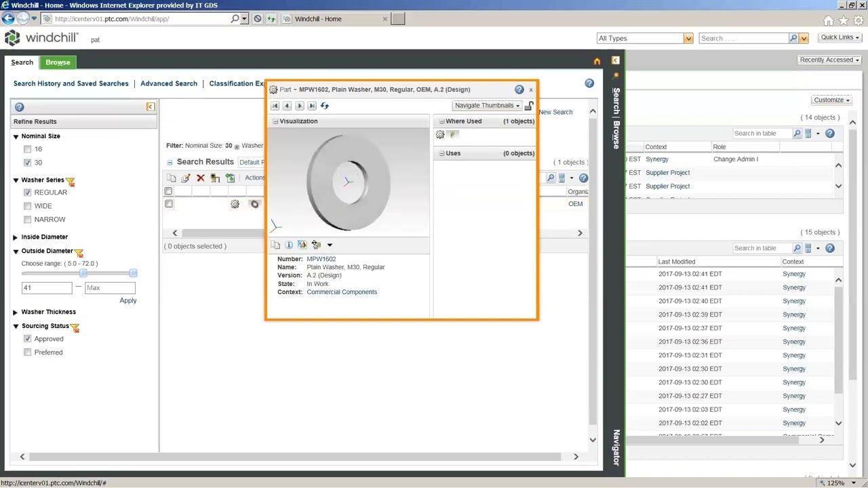
Task: Show next thumbnail in part popup
Action: 299,106
